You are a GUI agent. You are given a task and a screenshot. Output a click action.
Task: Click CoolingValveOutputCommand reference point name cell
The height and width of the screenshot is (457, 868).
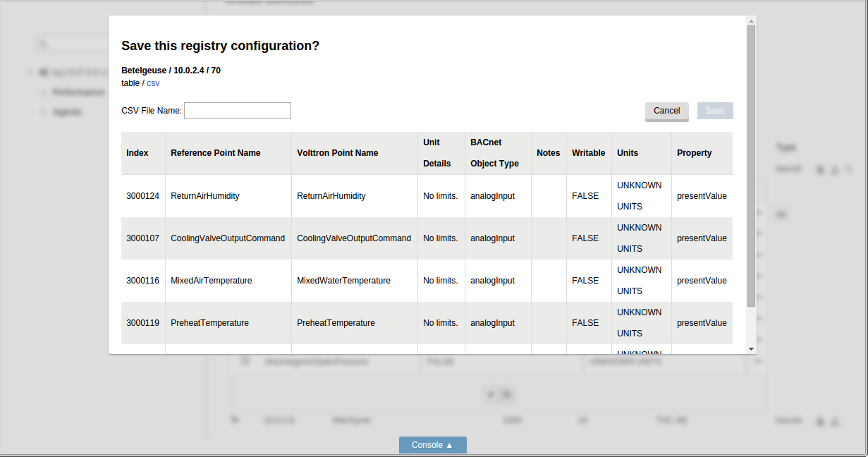tap(228, 238)
